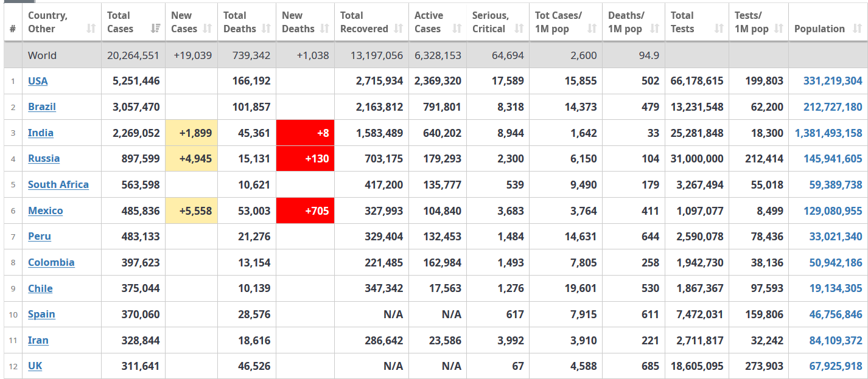Sort by New Deaths column arrows
This screenshot has height=379, width=868.
324,29
